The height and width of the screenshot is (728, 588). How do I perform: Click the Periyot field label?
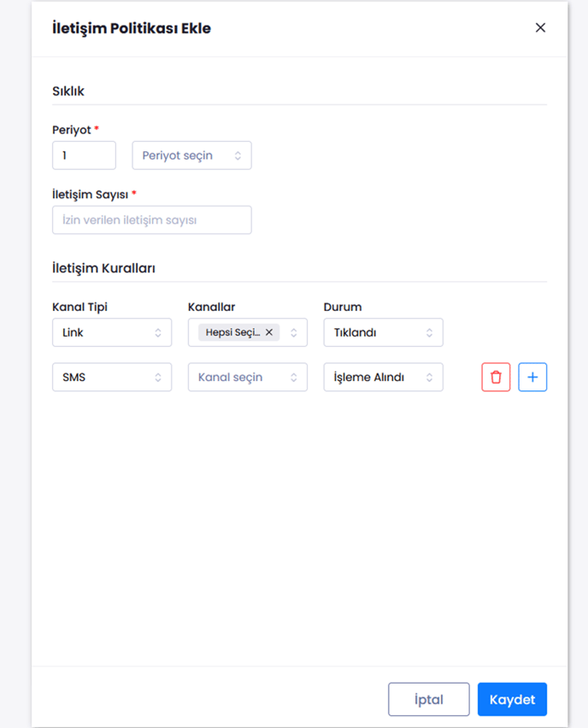71,130
